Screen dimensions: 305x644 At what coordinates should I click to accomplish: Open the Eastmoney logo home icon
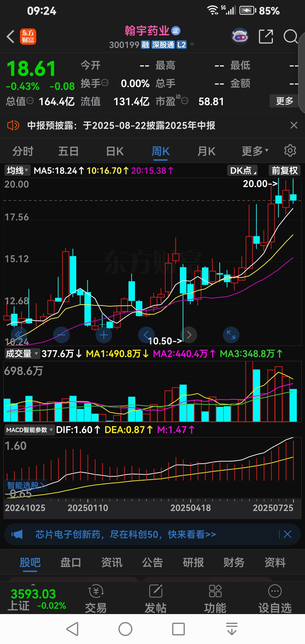(x=28, y=37)
